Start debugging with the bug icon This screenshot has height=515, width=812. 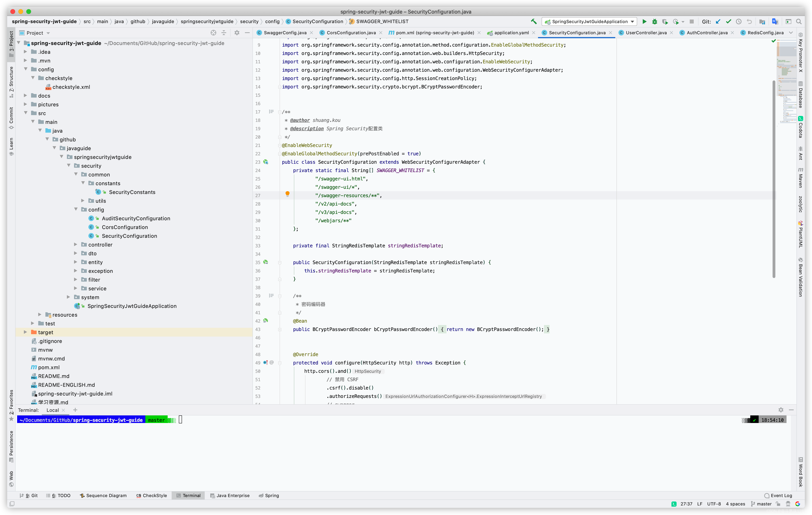tap(654, 22)
